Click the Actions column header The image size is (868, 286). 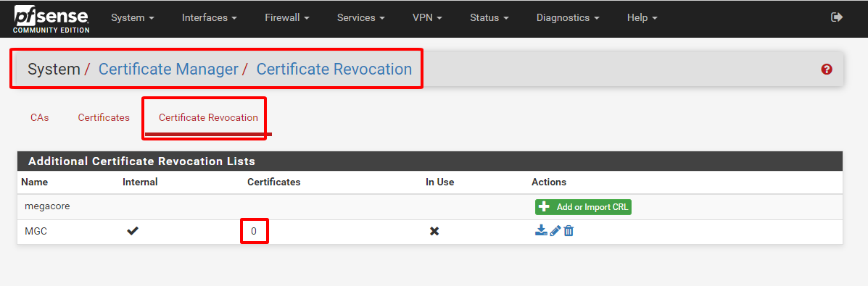549,182
